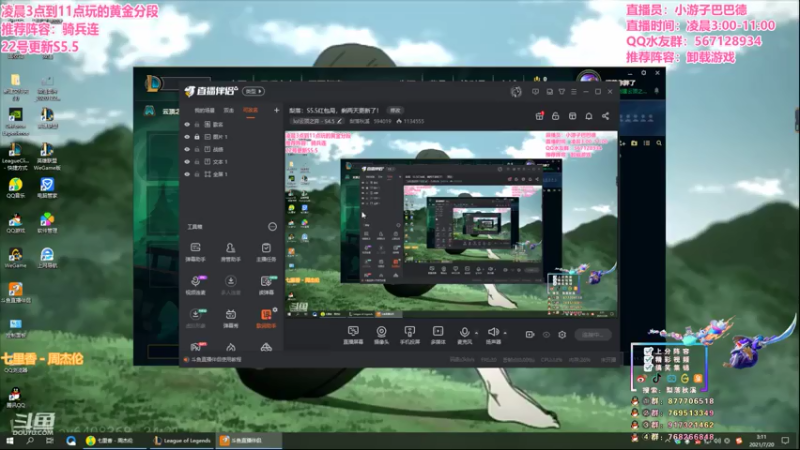The image size is (800, 450).
Task: Open the tool with NEW badge left of 弹幕秀
Action: (195, 318)
